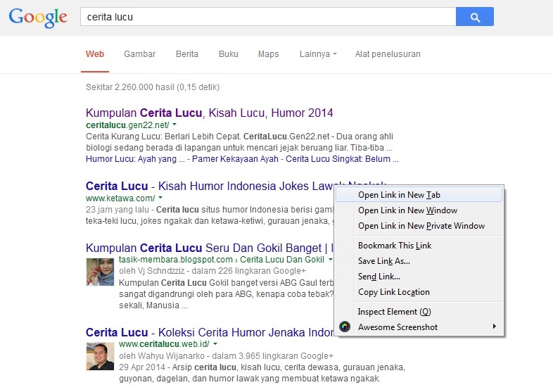The height and width of the screenshot is (392, 553).
Task: Click Vj Schndzziz author photo thumbnail
Action: point(100,272)
